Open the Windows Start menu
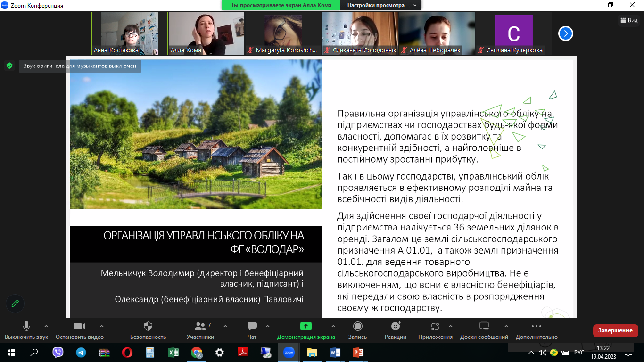Screen dimensions: 644x362 [11, 352]
